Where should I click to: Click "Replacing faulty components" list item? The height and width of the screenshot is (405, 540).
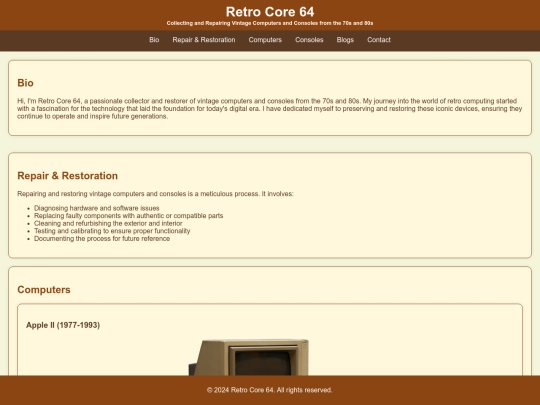pos(128,216)
